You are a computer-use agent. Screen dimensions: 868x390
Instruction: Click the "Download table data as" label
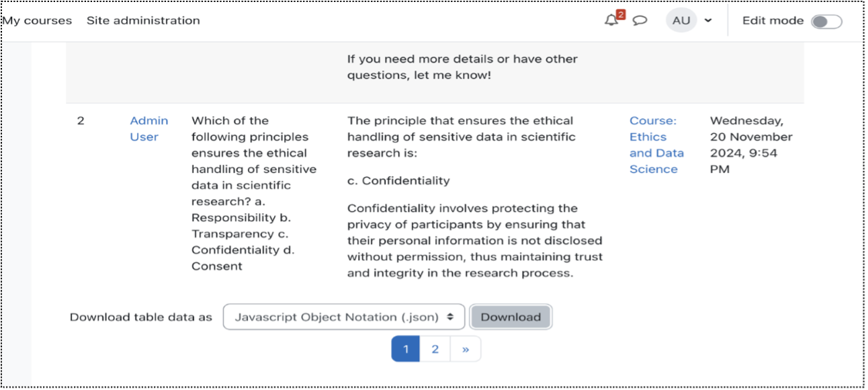[141, 317]
